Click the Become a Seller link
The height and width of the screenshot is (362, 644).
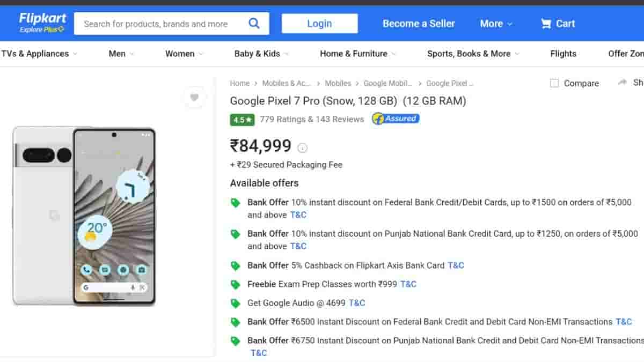point(419,24)
